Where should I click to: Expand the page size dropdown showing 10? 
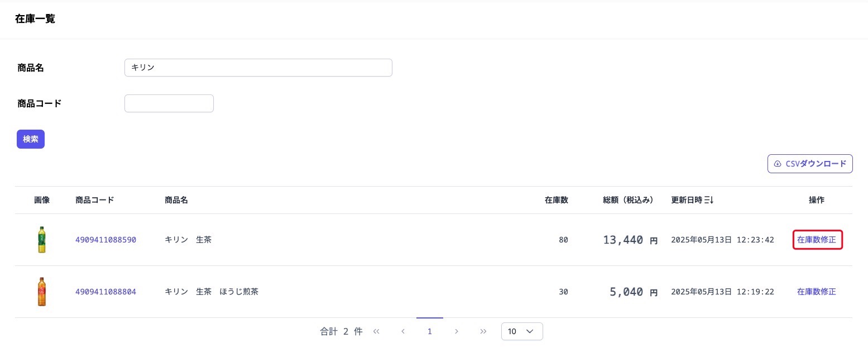[522, 331]
